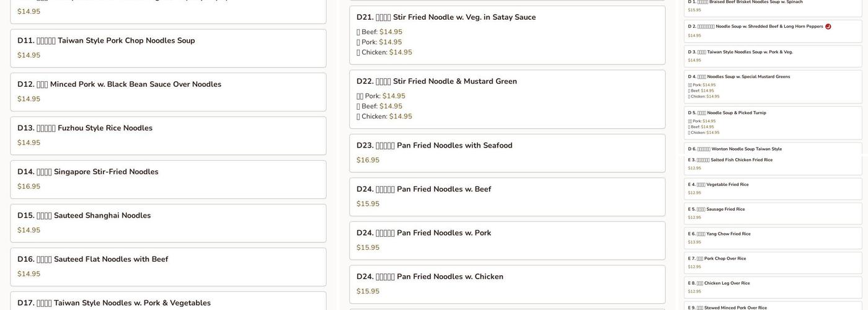This screenshot has height=310, width=868.
Task: Pick D16 Sauteed Flat Noodles with Beef
Action: point(93,259)
